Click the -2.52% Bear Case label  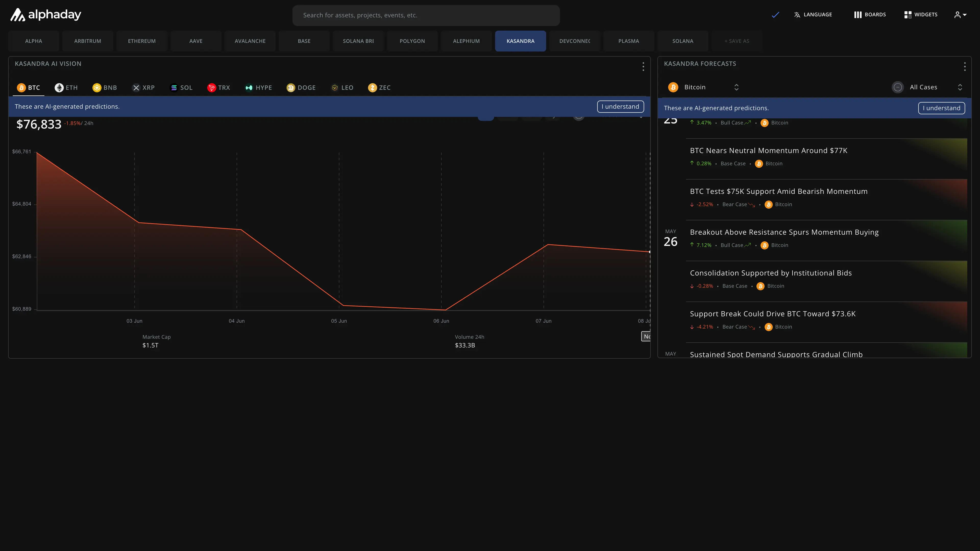point(735,205)
